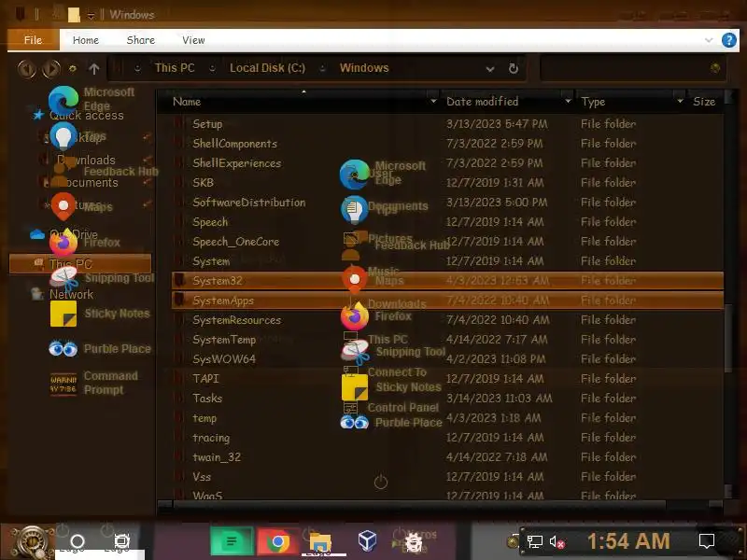Select the TAPI folder

point(205,379)
